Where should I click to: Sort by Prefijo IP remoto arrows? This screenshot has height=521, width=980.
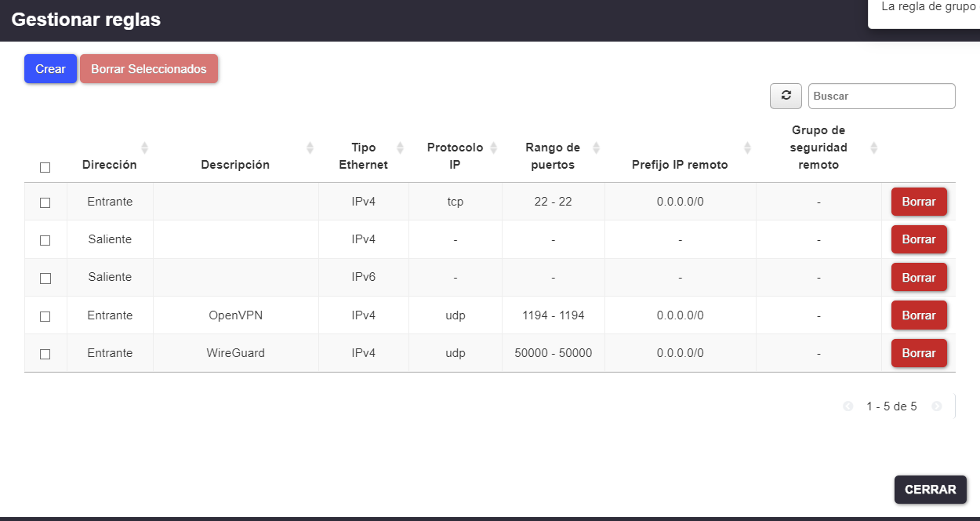(747, 148)
